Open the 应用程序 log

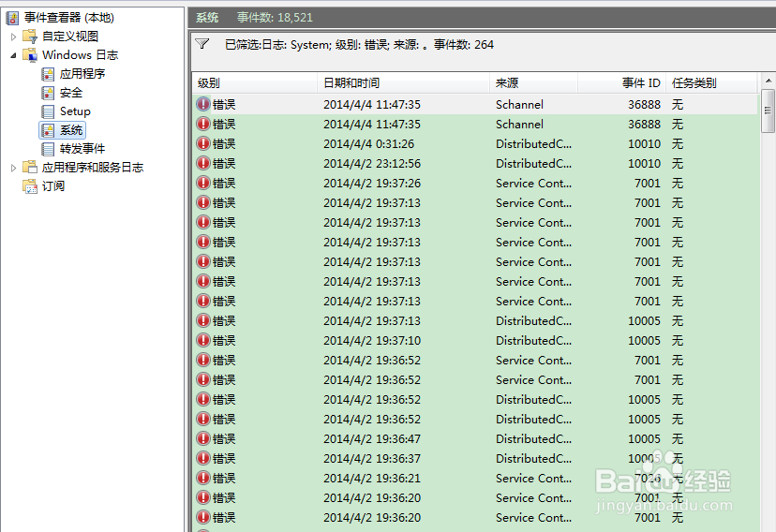click(x=82, y=74)
